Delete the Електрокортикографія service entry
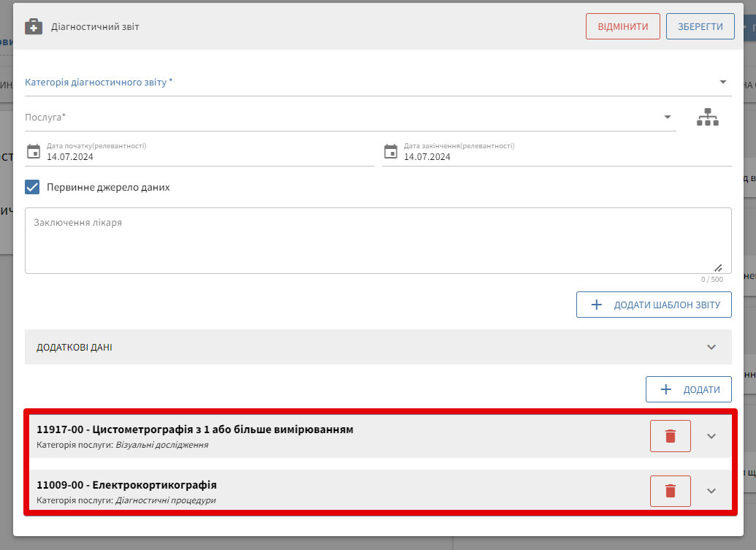 click(670, 491)
